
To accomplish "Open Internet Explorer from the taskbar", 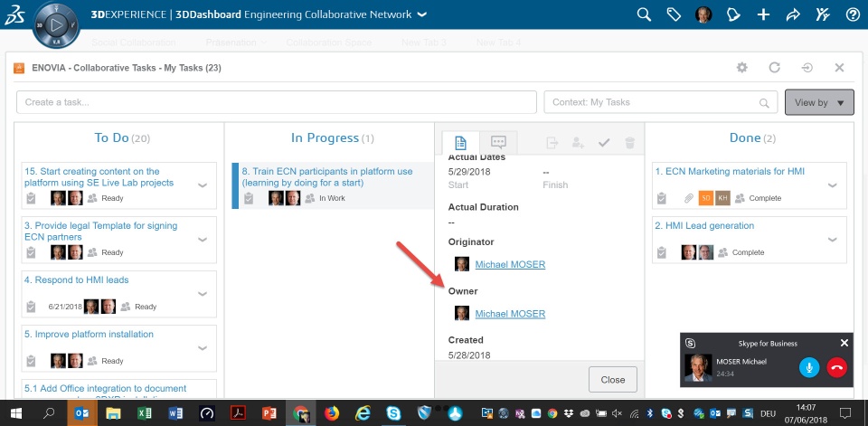I will click(x=363, y=412).
